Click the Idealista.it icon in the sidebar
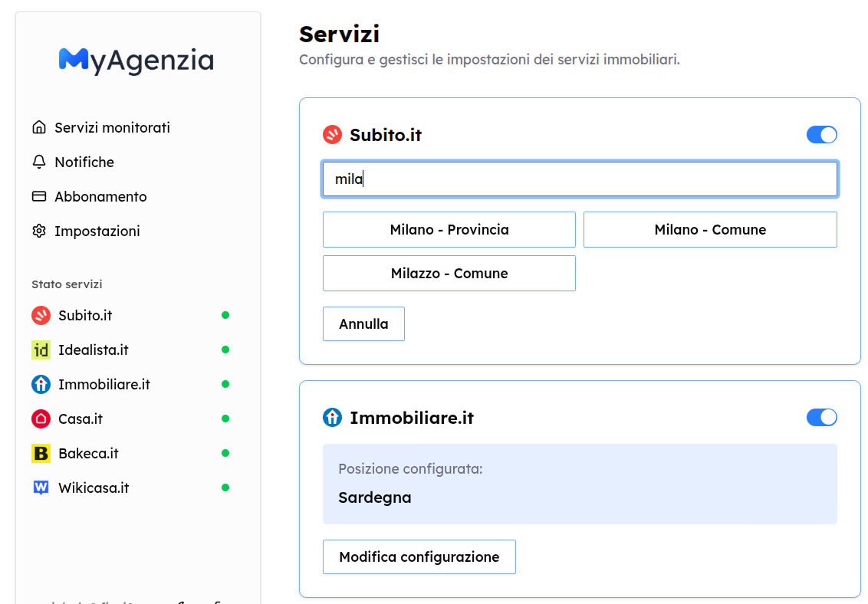This screenshot has width=868, height=604. point(41,350)
